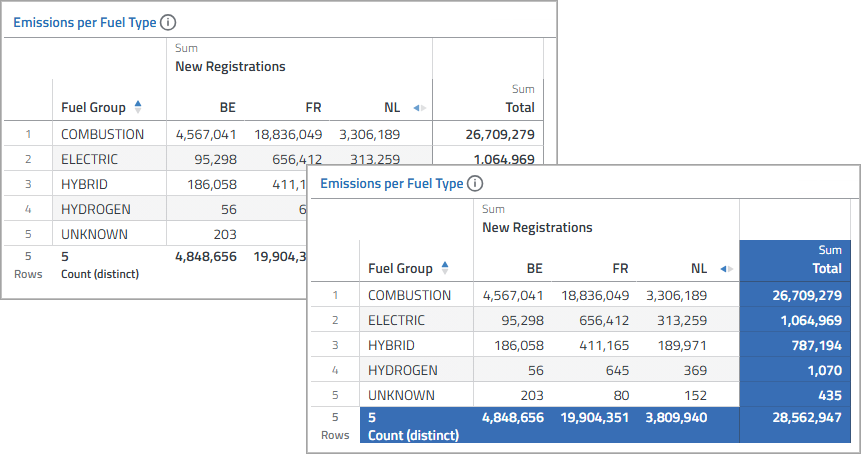The width and height of the screenshot is (861, 454).
Task: Sort Fuel Group using arrows in foreground table
Action: click(x=445, y=268)
